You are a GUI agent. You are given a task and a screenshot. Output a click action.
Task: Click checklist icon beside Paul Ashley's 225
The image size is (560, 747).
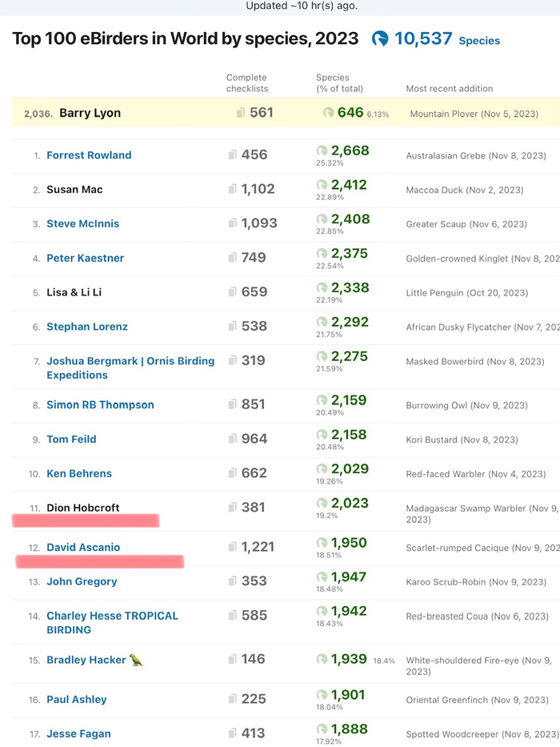pos(232,699)
